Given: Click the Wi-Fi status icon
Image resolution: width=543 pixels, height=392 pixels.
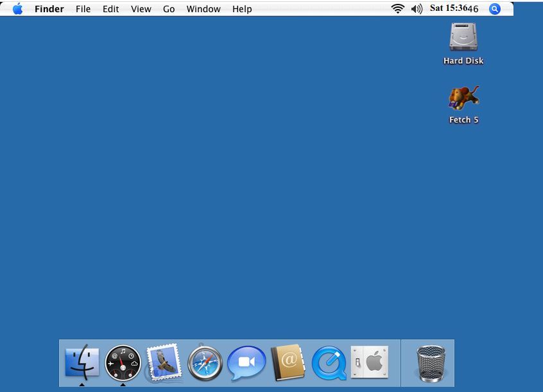Looking at the screenshot, I should (x=398, y=8).
